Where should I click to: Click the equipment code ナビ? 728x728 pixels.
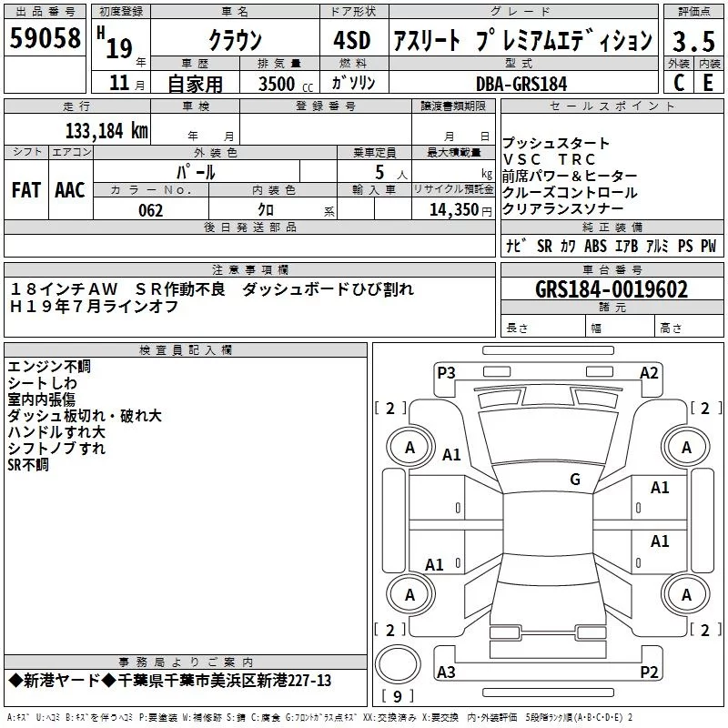pos(516,246)
